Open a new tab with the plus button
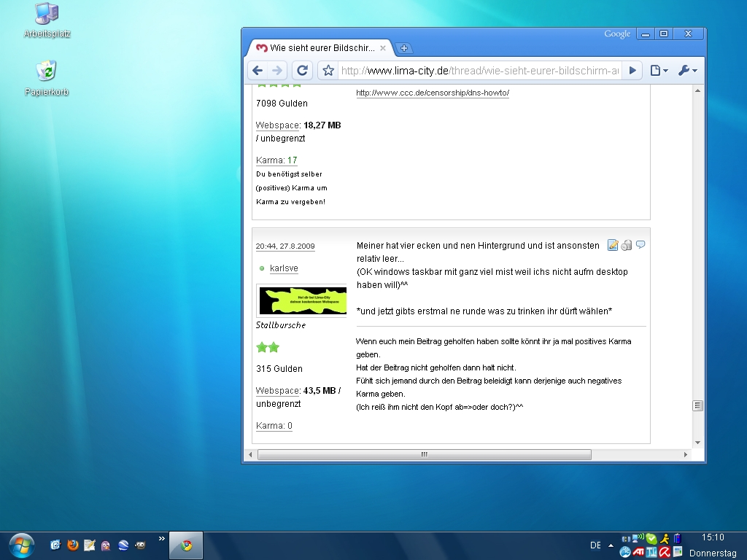This screenshot has width=747, height=560. coord(404,48)
